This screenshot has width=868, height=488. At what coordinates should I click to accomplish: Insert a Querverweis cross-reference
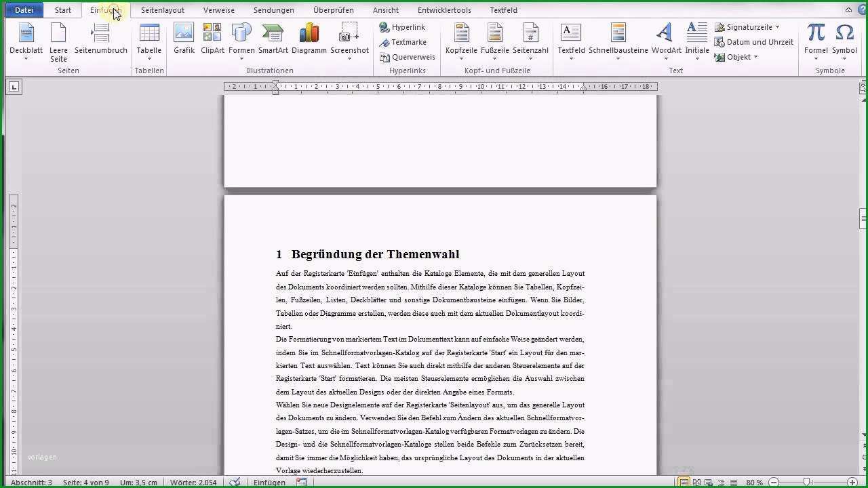[x=407, y=57]
